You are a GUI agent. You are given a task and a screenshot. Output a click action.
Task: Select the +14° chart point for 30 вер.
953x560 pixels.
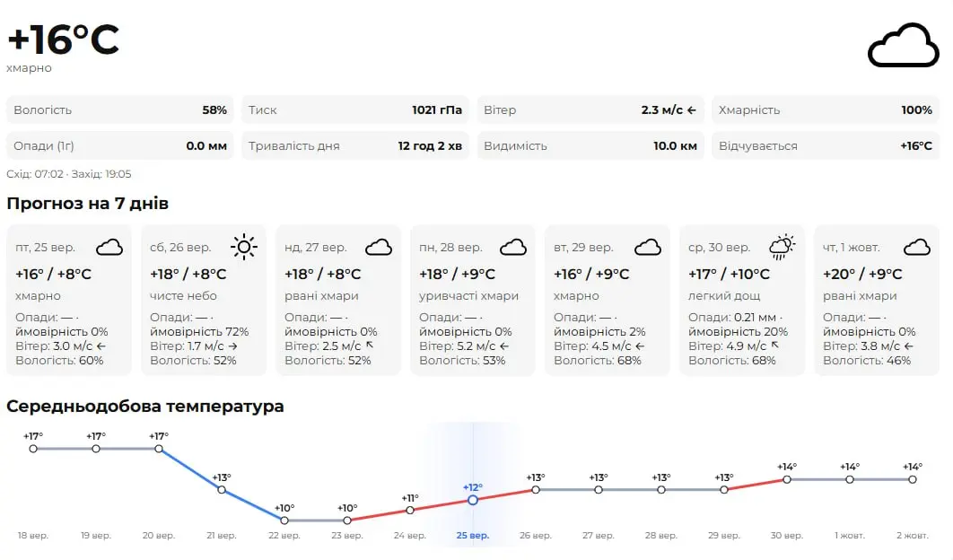tap(787, 480)
